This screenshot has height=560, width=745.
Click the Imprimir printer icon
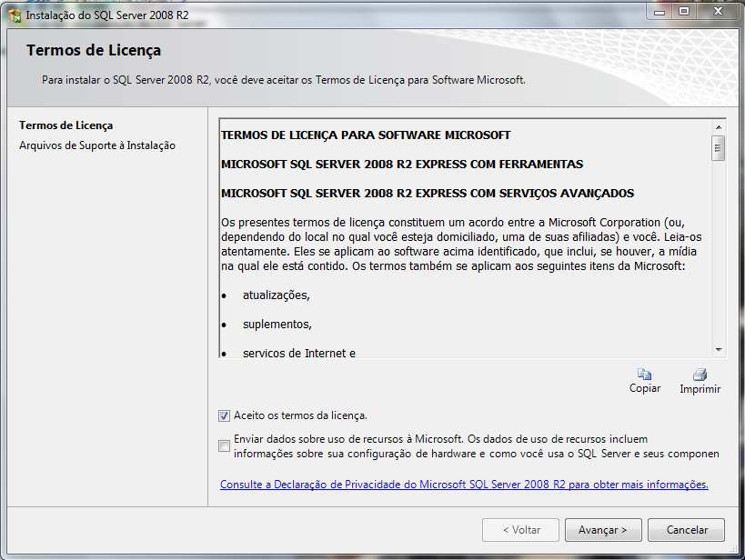700,375
